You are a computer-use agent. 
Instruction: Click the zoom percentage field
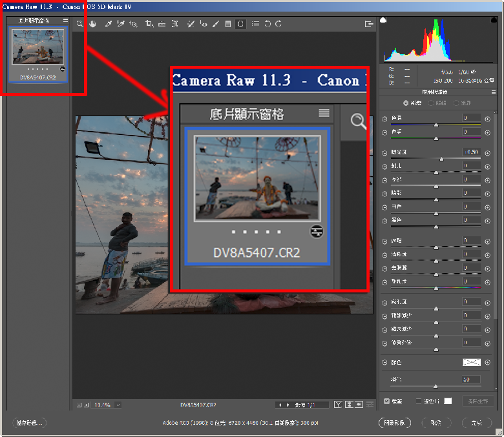click(x=103, y=405)
